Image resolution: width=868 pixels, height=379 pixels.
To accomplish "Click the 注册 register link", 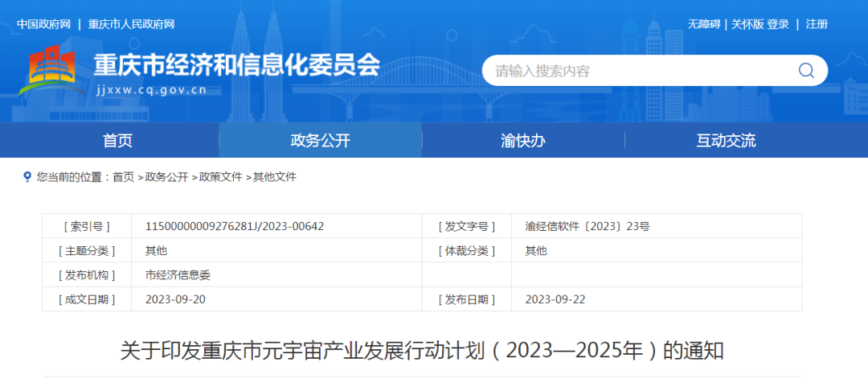I will point(817,24).
